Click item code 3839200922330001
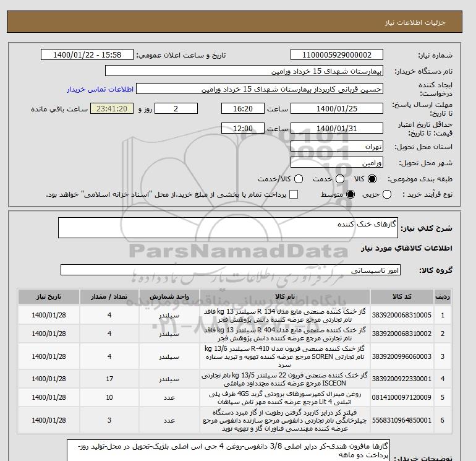This screenshot has width=476, height=461. pyautogui.click(x=402, y=379)
